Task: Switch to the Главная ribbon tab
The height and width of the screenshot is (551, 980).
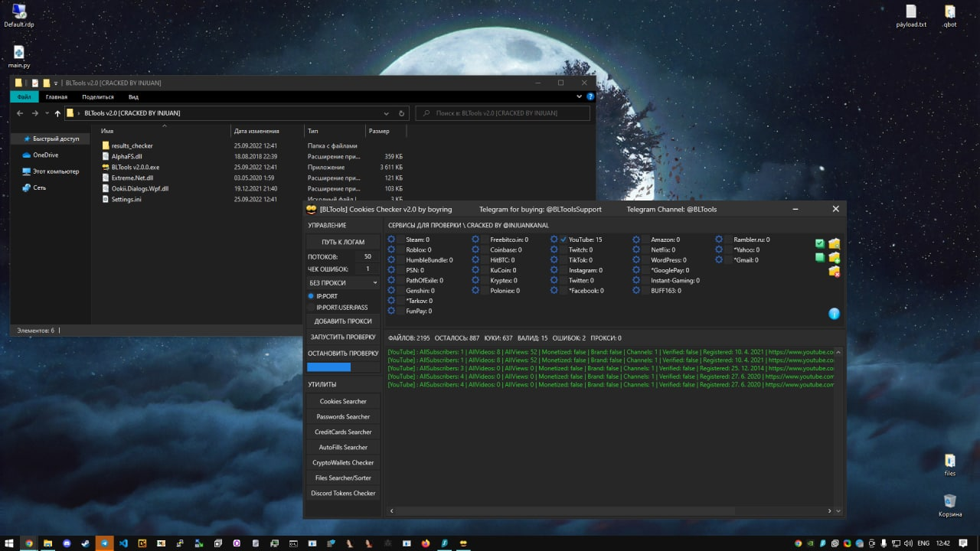Action: click(x=56, y=97)
